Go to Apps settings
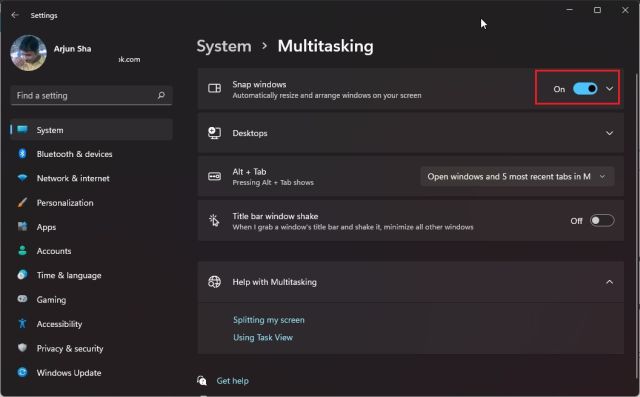Screen dimensions: 640x397 (91, 227)
